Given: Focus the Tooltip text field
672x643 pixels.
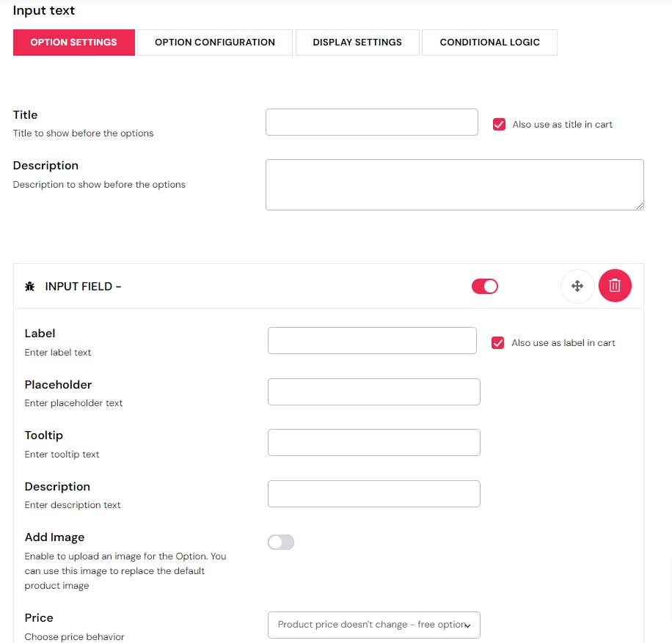Looking at the screenshot, I should click(373, 443).
